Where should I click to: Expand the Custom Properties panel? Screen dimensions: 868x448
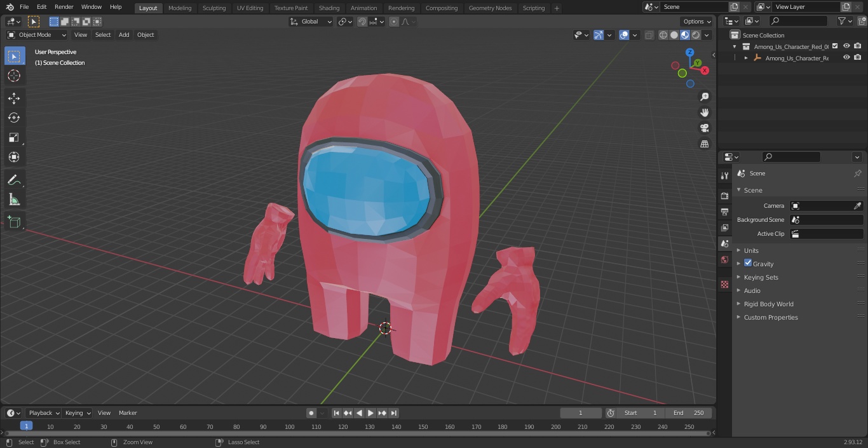tap(771, 317)
